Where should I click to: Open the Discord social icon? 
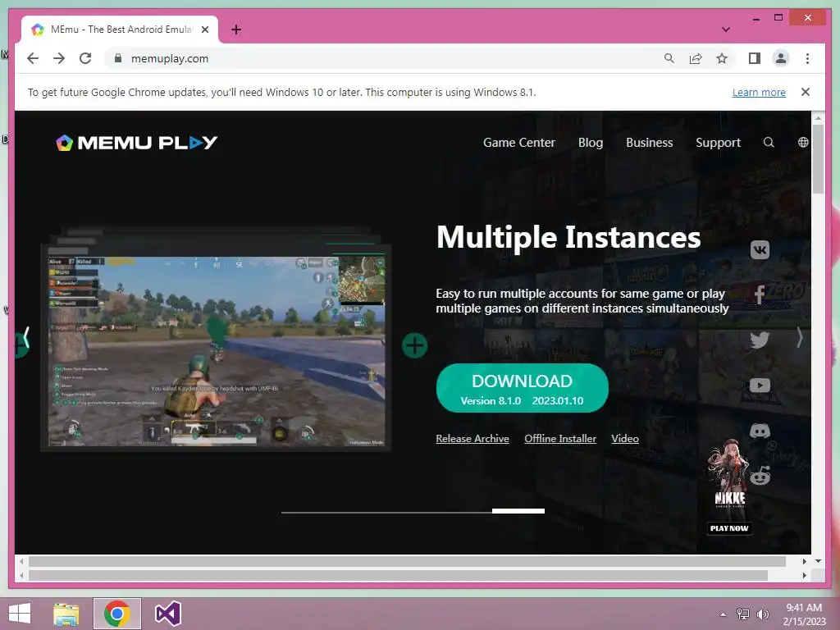click(x=760, y=431)
